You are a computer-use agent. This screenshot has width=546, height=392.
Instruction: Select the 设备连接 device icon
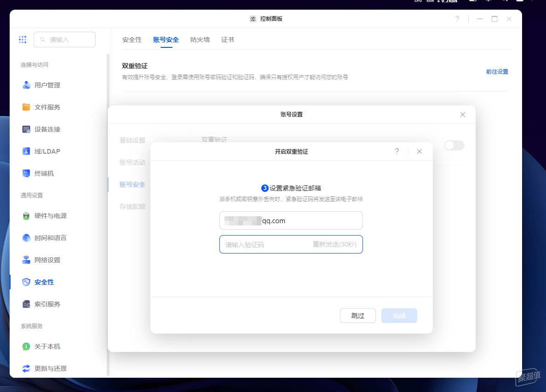pos(26,129)
